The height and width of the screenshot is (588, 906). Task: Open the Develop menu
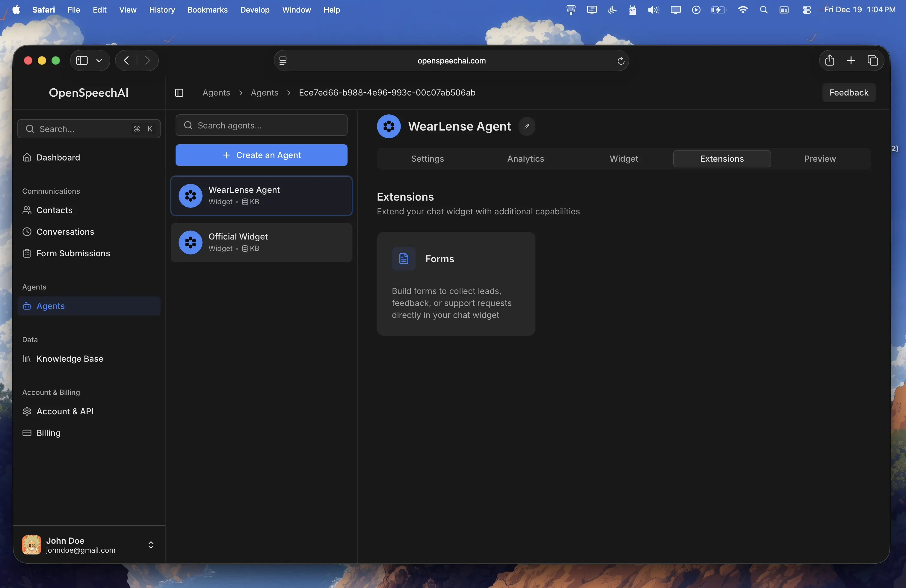click(x=255, y=10)
